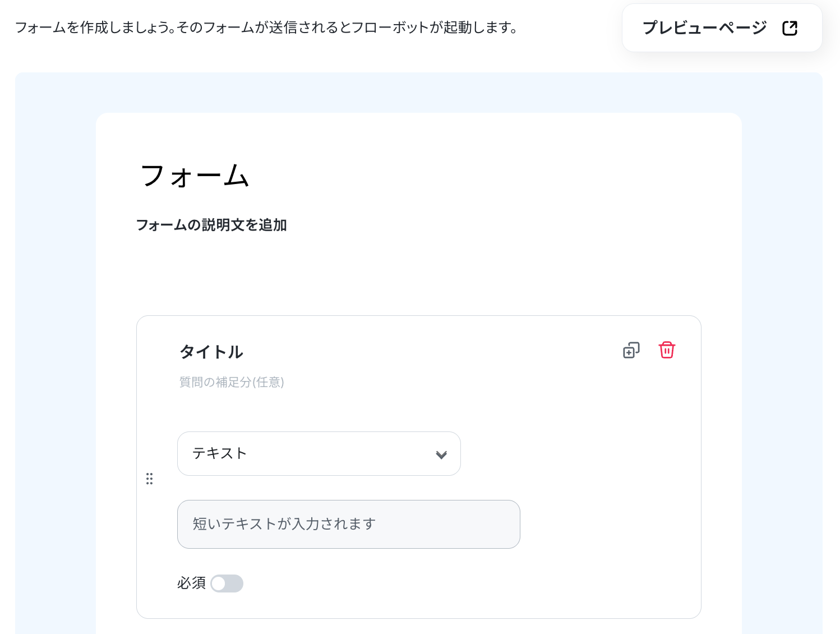This screenshot has width=840, height=634.
Task: Open the テキスト field type dropdown
Action: pos(319,453)
